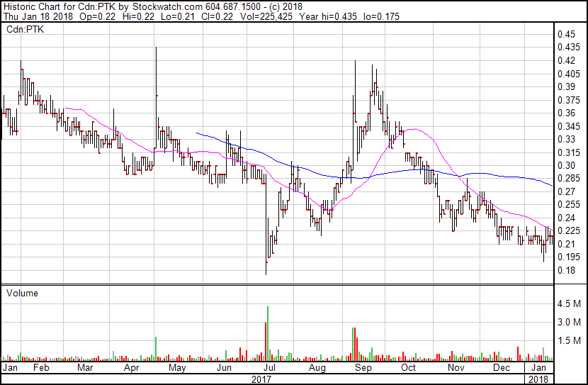Click the 0.225 price axis label
Screen dimensions: 588x385
(568, 230)
